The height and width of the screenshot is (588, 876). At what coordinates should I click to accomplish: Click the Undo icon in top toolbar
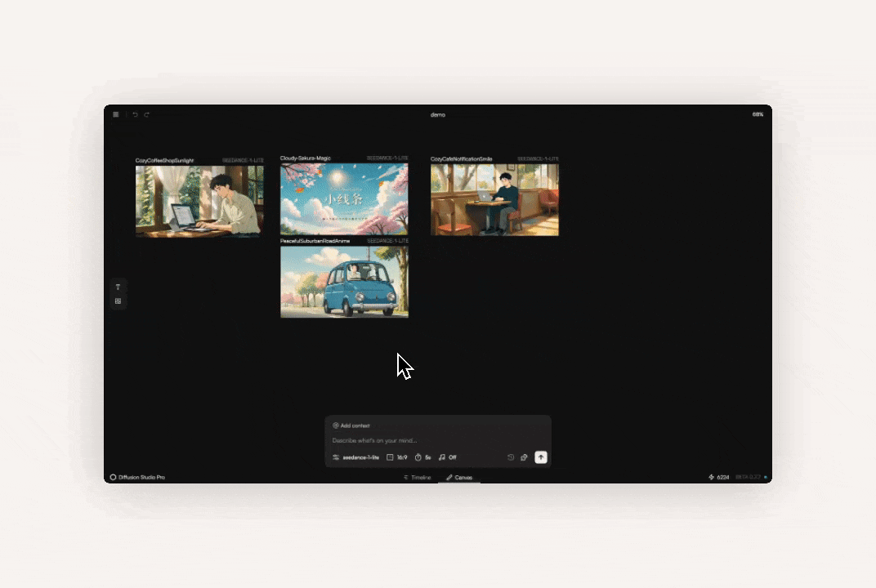point(136,114)
